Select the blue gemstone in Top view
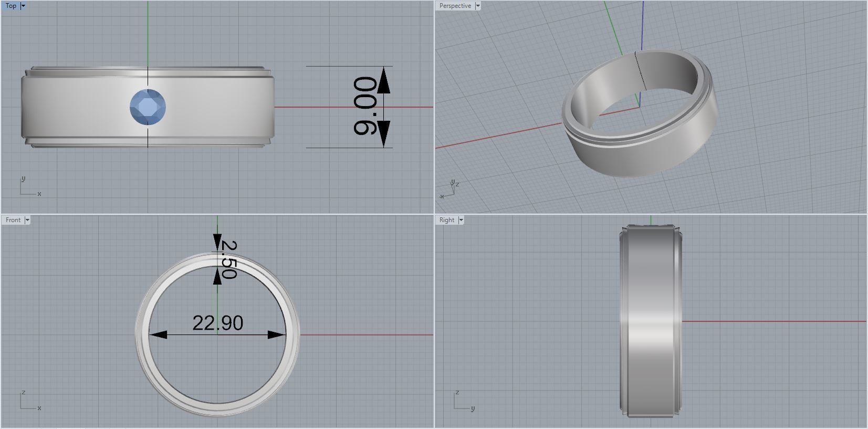 pos(148,107)
